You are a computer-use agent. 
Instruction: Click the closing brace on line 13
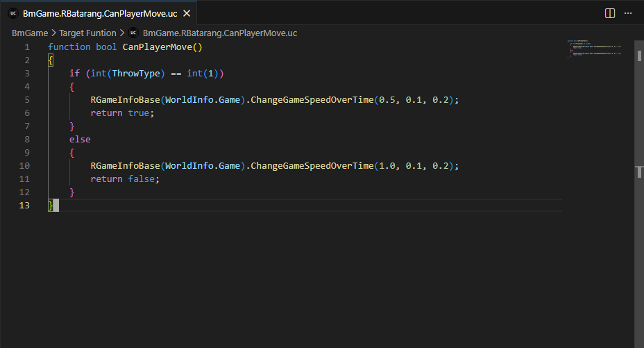[x=51, y=205]
